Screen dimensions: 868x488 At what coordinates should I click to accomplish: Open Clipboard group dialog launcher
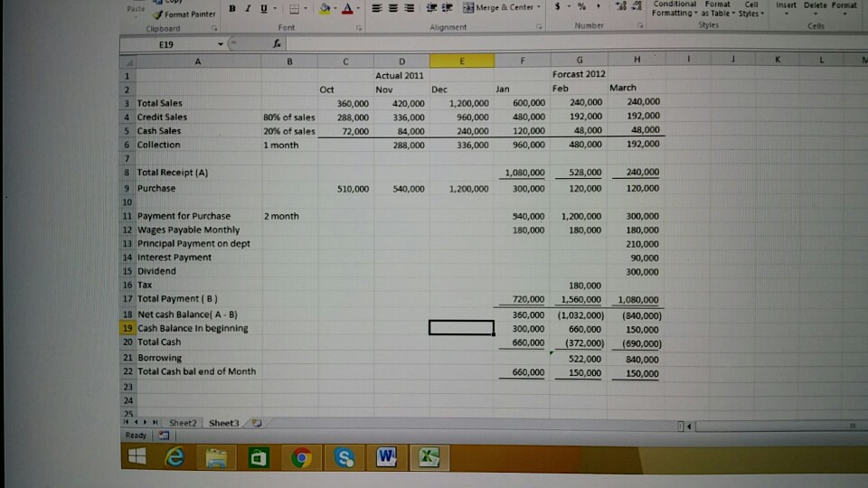(214, 28)
